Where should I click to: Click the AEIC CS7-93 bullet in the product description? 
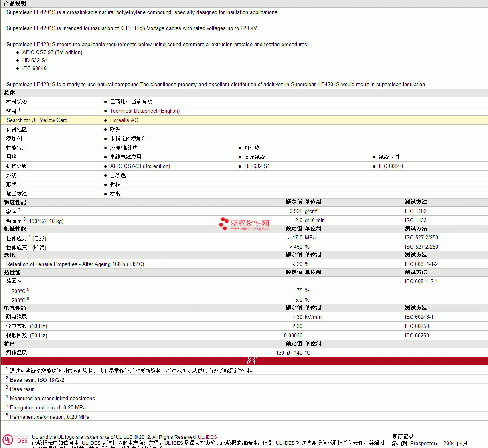52,53
